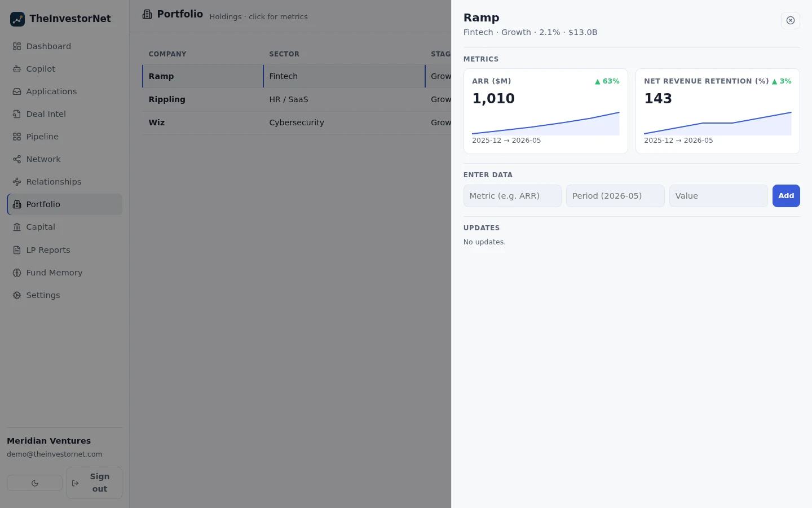Click the Add data button
This screenshot has width=812, height=508.
pyautogui.click(x=786, y=196)
